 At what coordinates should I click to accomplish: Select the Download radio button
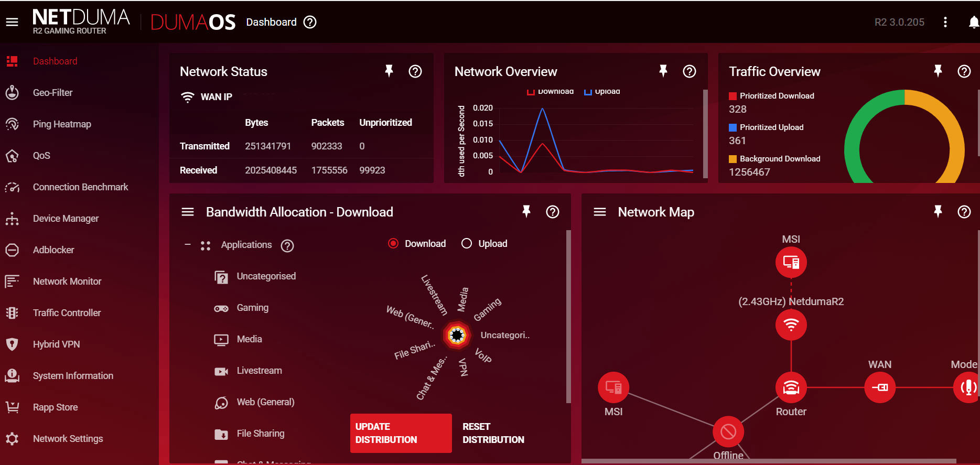click(x=393, y=243)
